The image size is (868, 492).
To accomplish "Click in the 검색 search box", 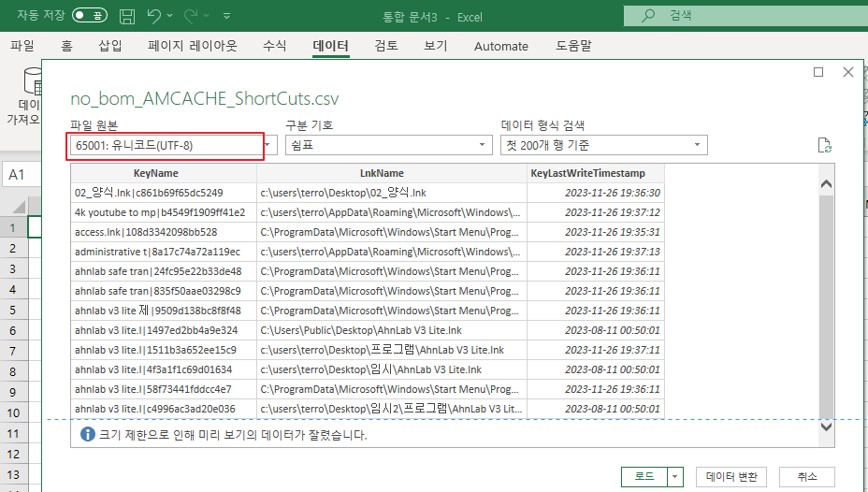I will click(x=745, y=16).
